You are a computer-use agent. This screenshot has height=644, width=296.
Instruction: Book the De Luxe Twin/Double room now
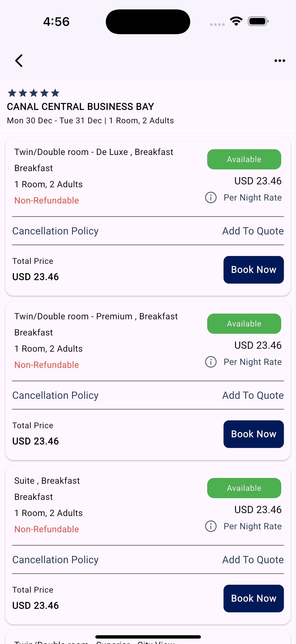click(x=254, y=269)
